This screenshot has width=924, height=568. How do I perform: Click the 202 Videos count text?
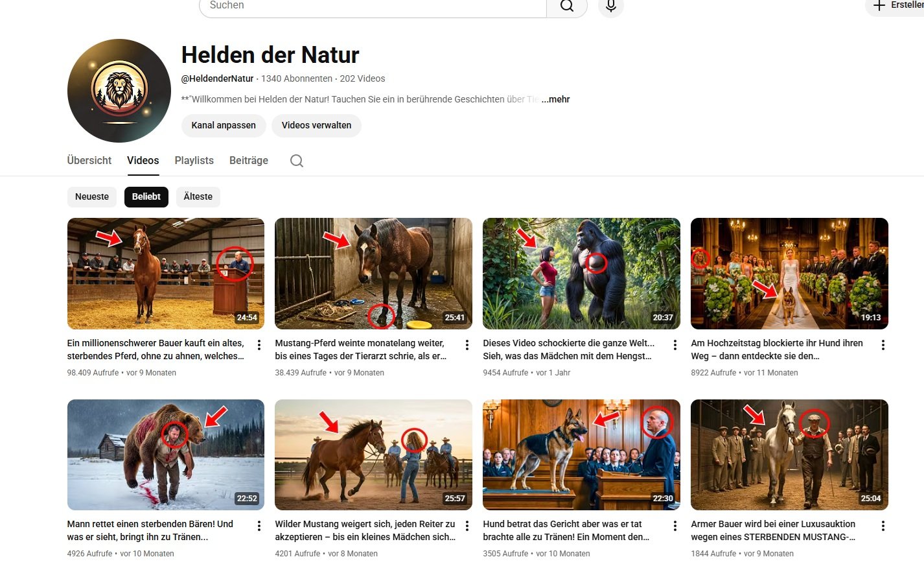point(362,78)
